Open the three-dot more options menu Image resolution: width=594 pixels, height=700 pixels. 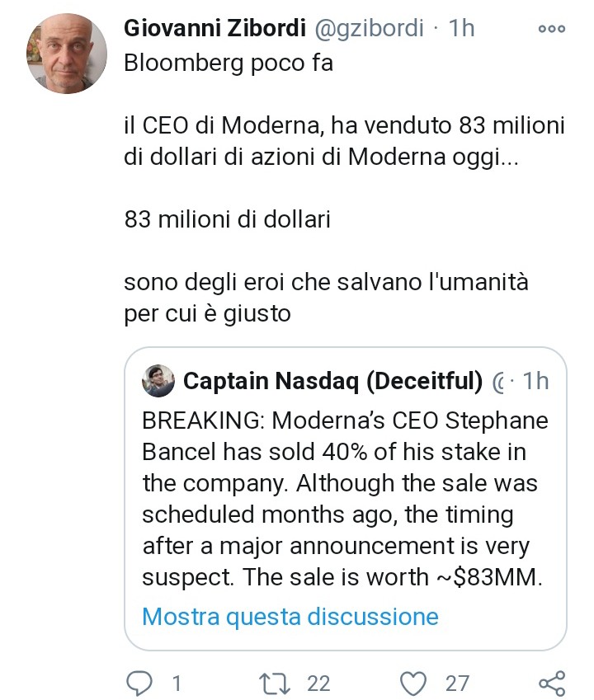click(x=550, y=28)
